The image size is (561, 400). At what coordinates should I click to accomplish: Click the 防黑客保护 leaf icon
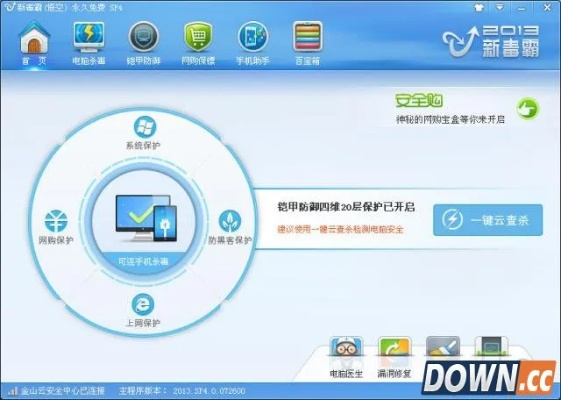point(230,221)
